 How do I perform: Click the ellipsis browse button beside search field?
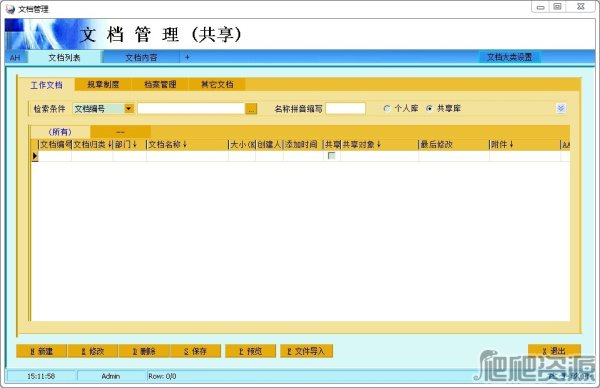pos(251,109)
